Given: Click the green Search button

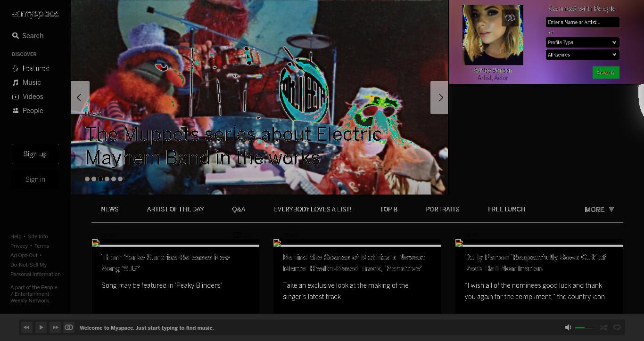Looking at the screenshot, I should (606, 73).
